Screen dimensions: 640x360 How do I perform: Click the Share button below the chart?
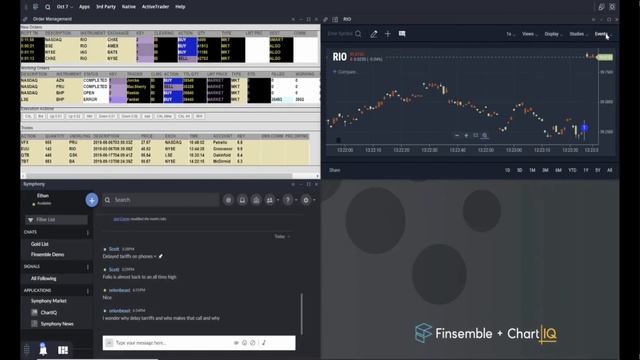(x=335, y=170)
